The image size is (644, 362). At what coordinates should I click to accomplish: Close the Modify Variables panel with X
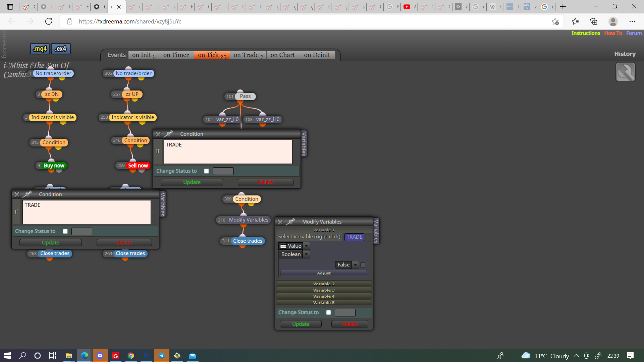[x=280, y=222]
